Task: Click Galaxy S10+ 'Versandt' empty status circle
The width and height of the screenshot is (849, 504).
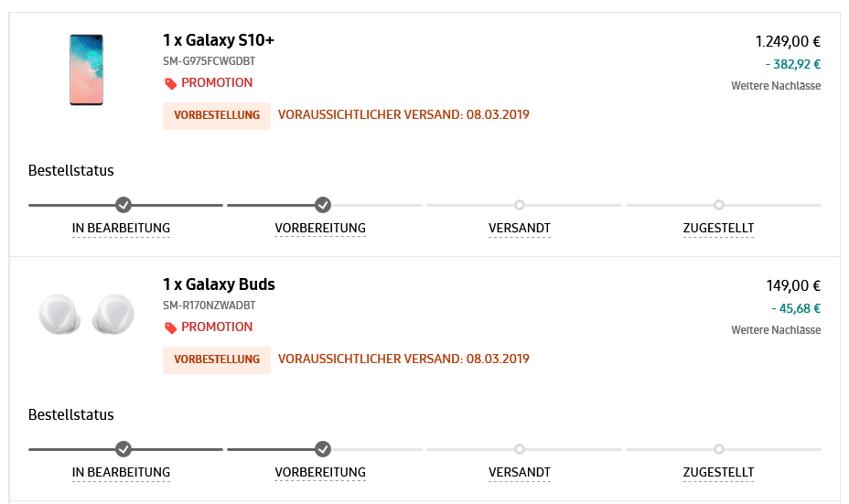Action: 520,205
